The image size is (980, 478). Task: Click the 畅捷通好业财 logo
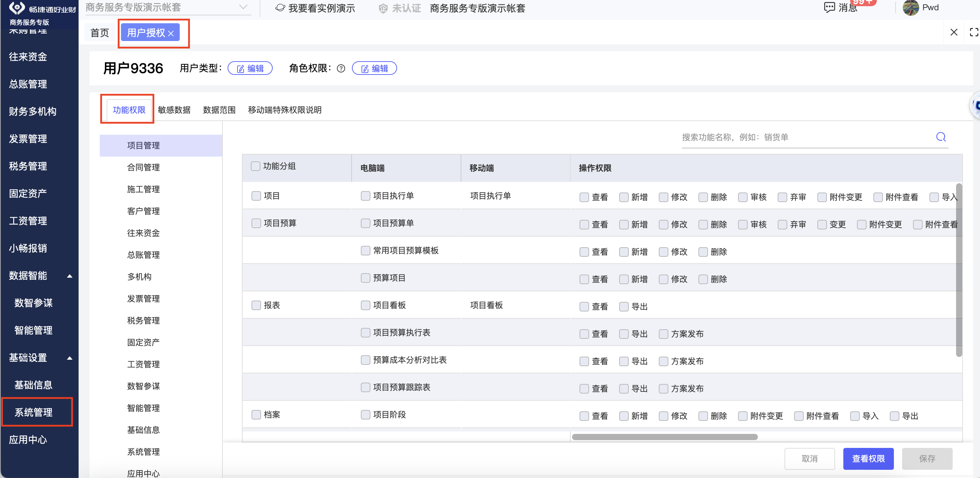17,8
